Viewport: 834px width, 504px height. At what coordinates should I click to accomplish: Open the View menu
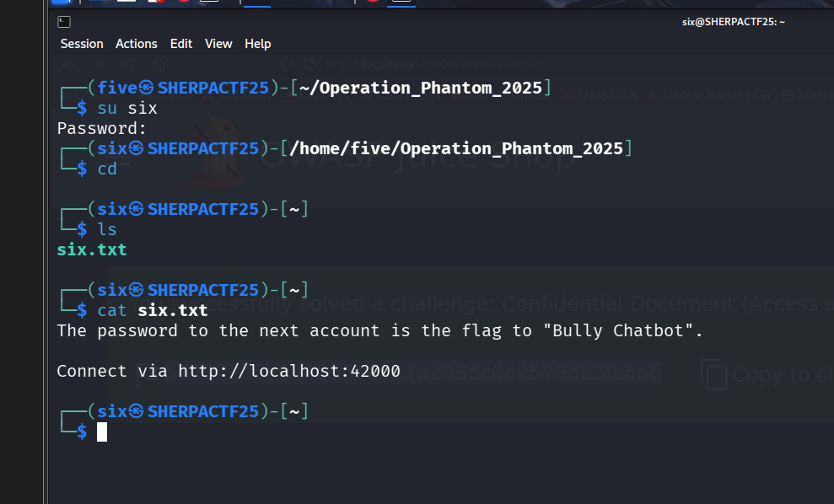[218, 44]
